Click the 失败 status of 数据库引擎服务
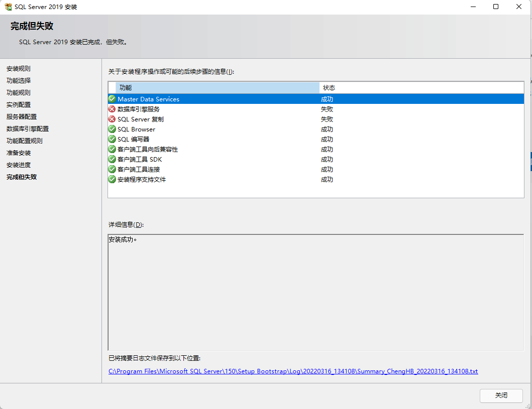Image resolution: width=532 pixels, height=409 pixels. (x=327, y=109)
